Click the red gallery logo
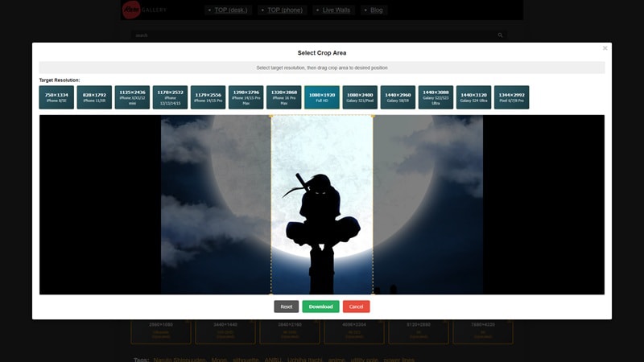The width and height of the screenshot is (644, 362). [x=131, y=10]
